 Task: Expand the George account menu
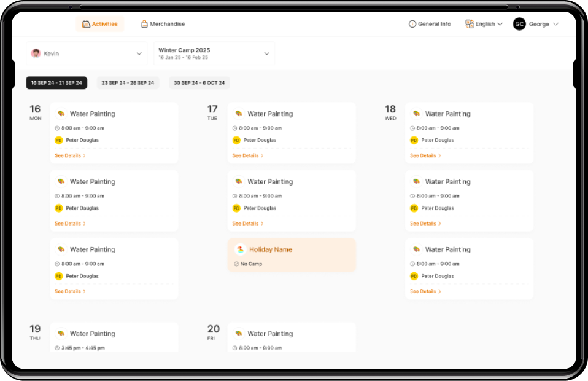557,24
